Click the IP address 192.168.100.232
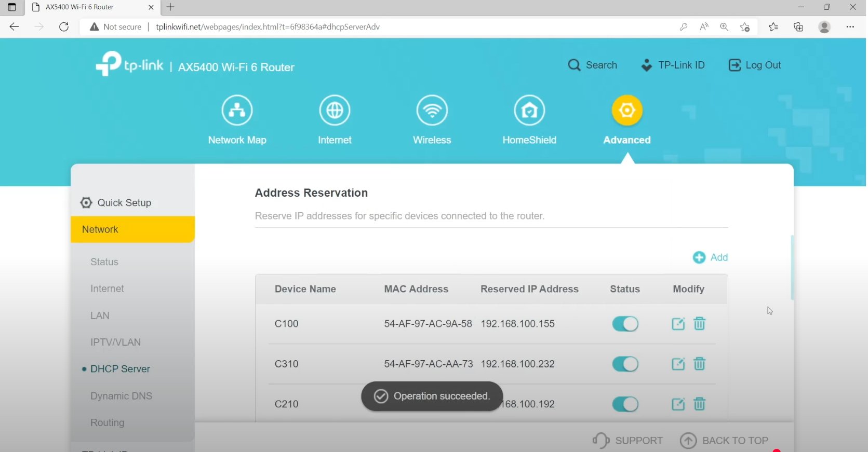The image size is (868, 452). (x=517, y=364)
